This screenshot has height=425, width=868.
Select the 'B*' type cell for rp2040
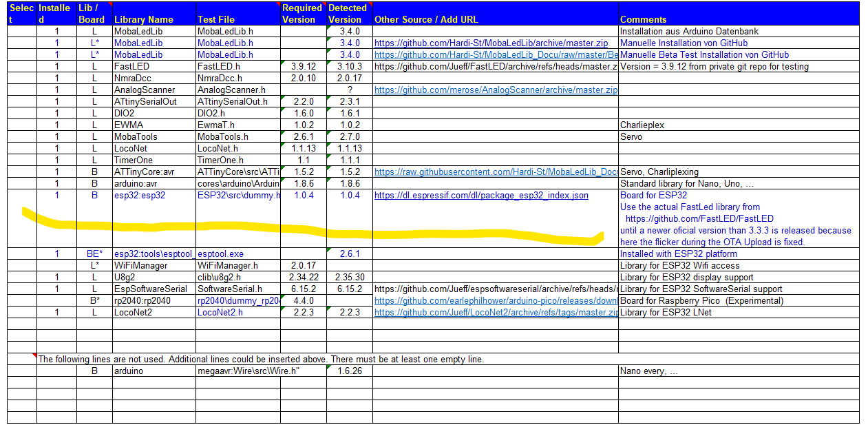[94, 301]
